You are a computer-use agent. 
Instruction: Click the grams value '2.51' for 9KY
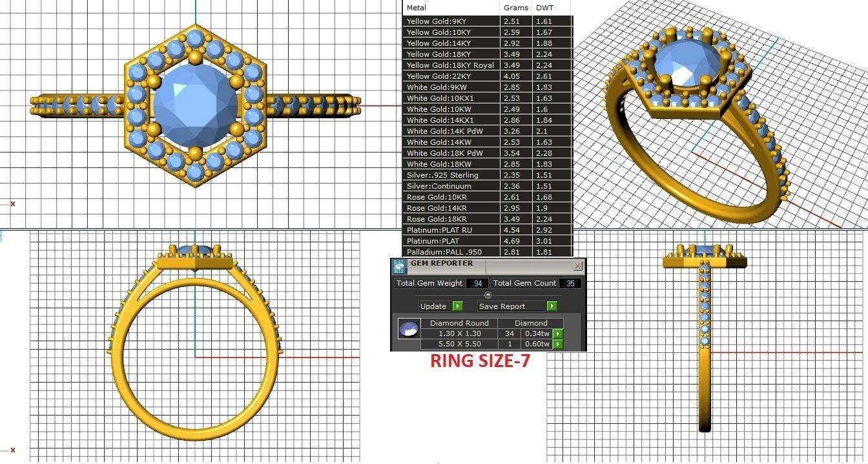coord(511,21)
